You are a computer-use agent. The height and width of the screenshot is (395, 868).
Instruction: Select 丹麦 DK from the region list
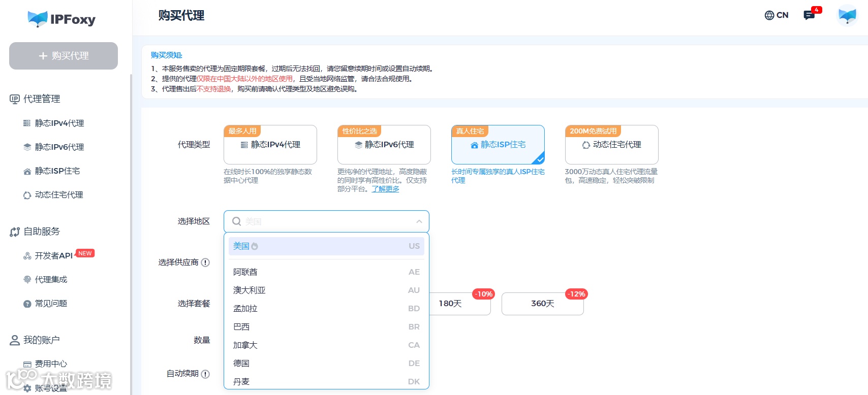click(326, 381)
